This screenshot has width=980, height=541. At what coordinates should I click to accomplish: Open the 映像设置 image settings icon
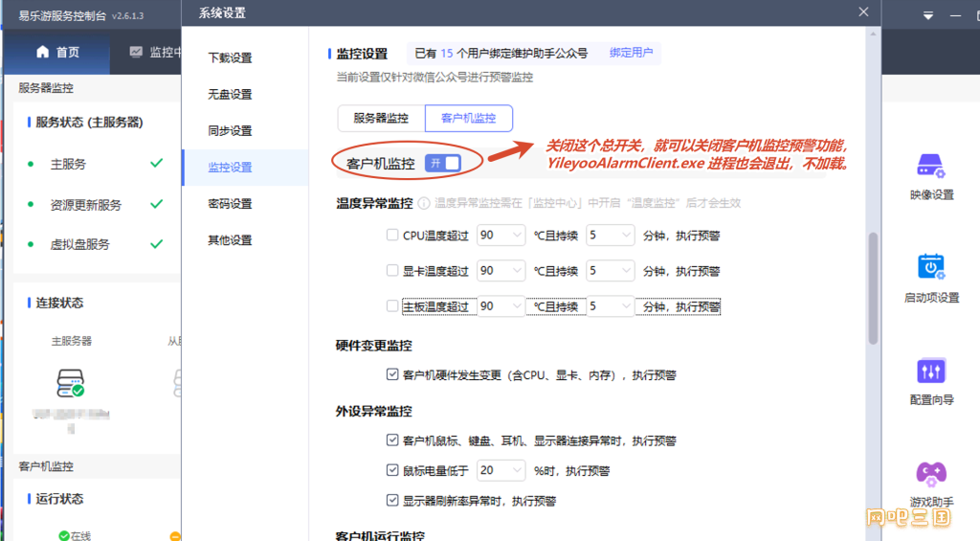(930, 166)
